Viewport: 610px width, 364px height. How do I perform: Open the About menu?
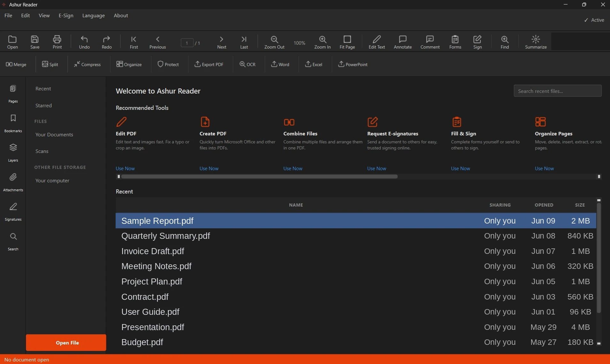pyautogui.click(x=121, y=15)
